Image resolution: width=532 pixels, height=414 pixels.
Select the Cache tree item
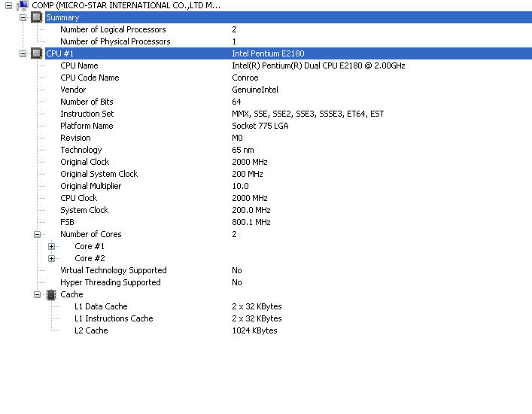[71, 294]
